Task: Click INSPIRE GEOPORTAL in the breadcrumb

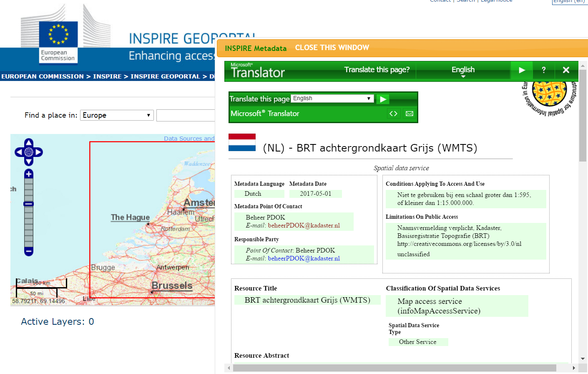Action: tap(165, 76)
